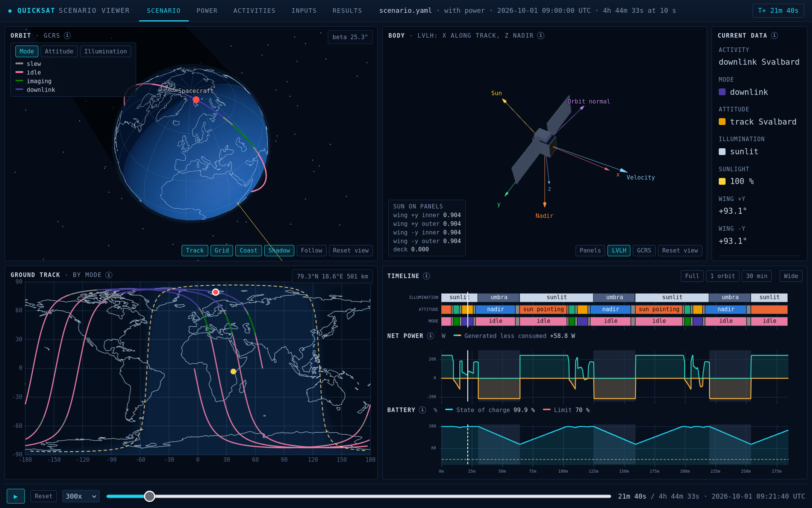The image size is (812, 508).
Task: Click the downlink mode purple color swatch
Action: click(722, 92)
